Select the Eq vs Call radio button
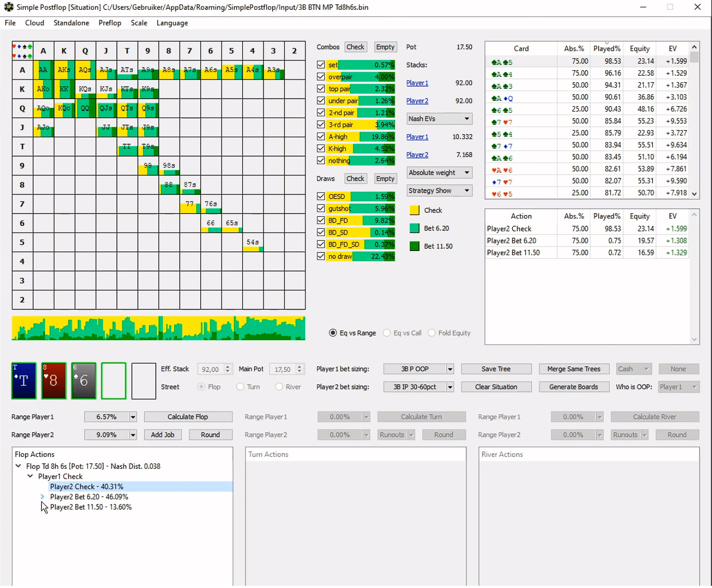Screen dimensions: 712x588 pyautogui.click(x=387, y=333)
